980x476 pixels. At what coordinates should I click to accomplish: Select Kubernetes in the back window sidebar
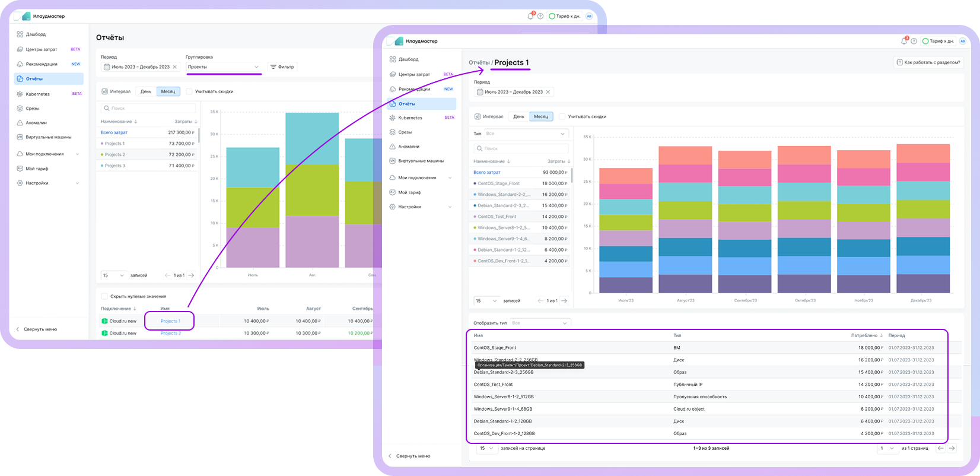tap(37, 94)
